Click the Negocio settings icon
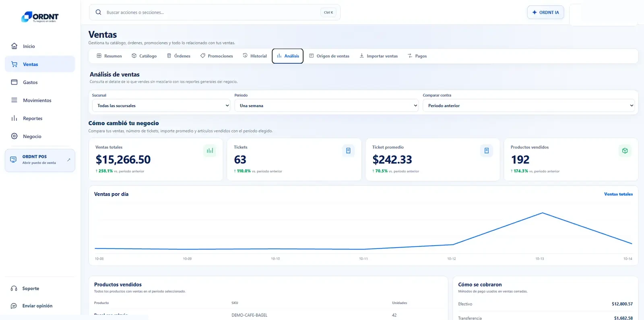644x320 pixels. [x=14, y=136]
